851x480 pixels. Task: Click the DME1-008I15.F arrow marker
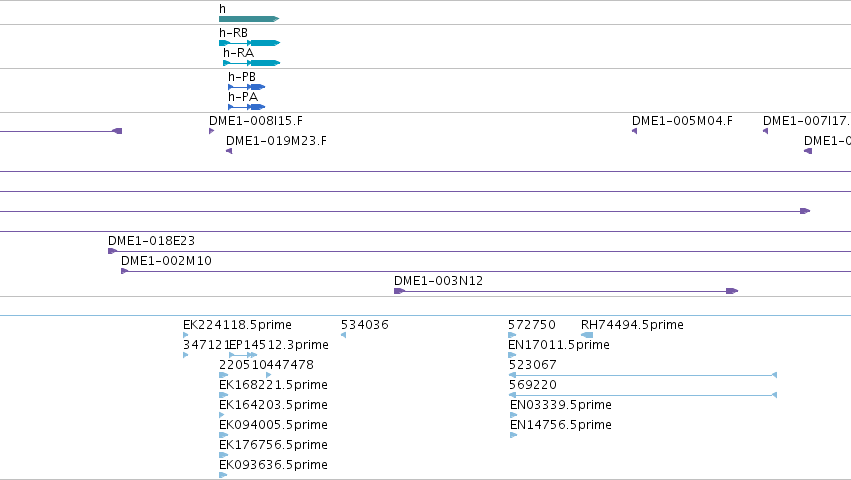(x=212, y=131)
